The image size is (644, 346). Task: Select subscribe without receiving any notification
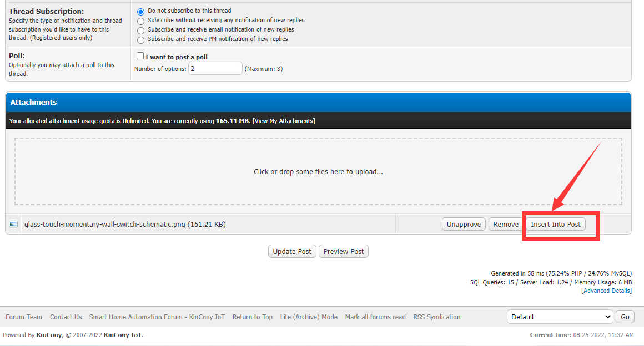coord(140,21)
